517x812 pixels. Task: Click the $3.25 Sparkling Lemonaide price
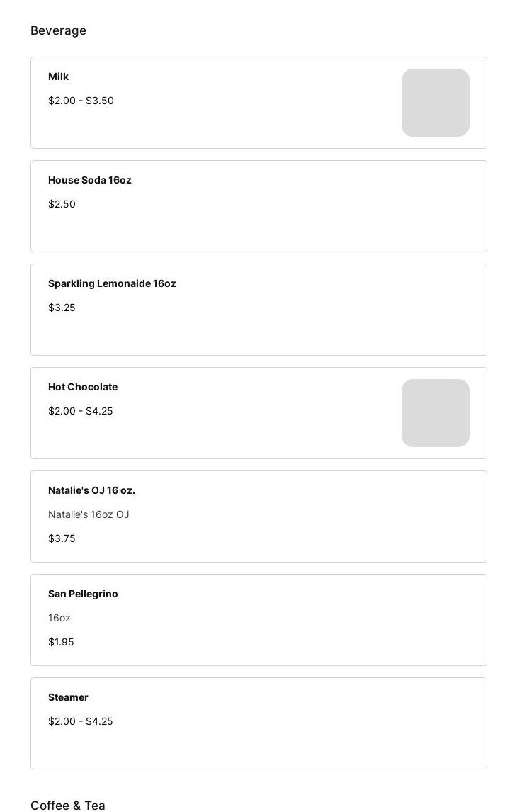pyautogui.click(x=62, y=308)
